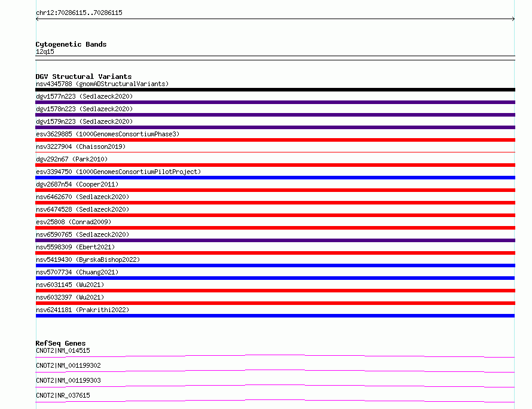532x409 pixels.
Task: Open variant nsv6474528 (Sedlazeck2020)
Action: 82,209
